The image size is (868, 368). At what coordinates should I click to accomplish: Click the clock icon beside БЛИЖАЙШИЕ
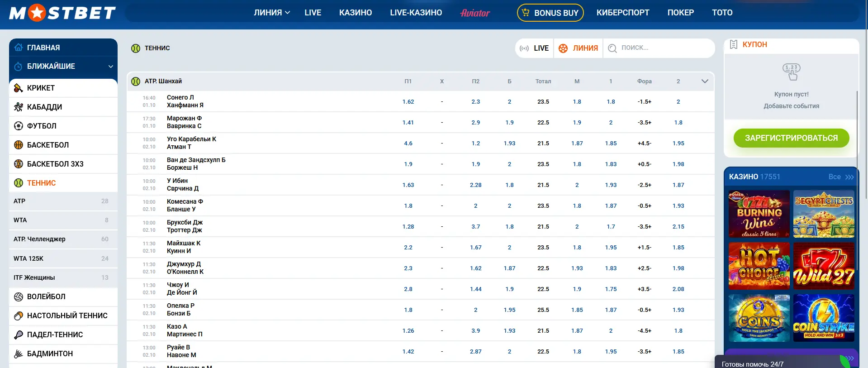click(x=19, y=67)
